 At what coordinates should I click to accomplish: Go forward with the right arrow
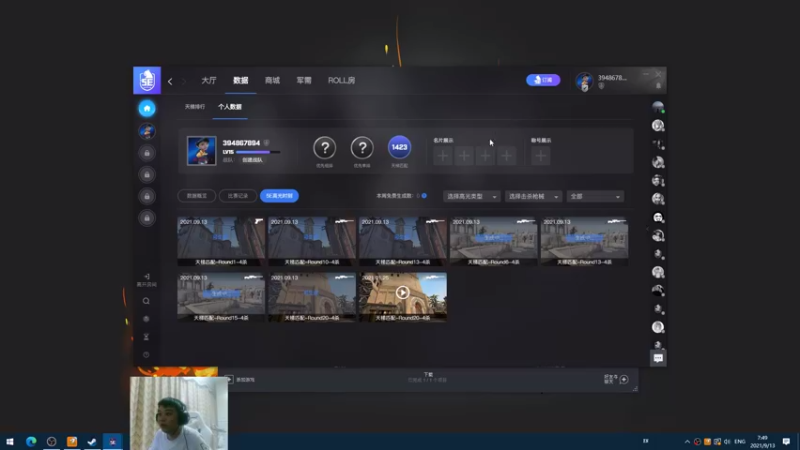click(x=184, y=81)
